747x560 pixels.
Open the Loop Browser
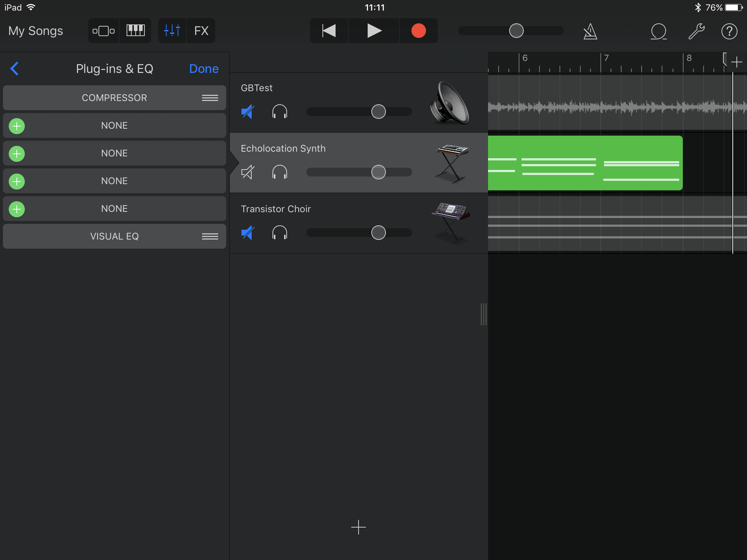pyautogui.click(x=659, y=31)
